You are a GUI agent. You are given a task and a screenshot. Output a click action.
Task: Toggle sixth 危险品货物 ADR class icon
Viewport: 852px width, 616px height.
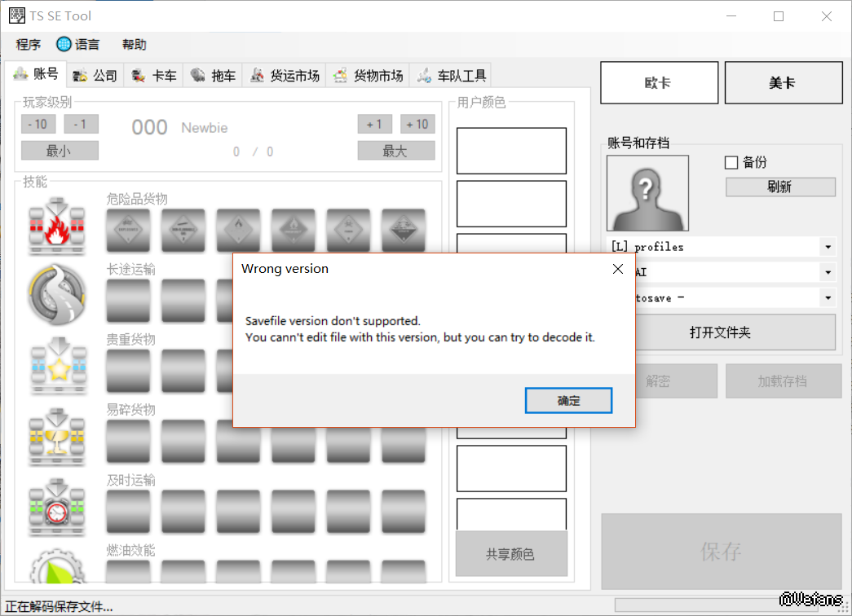point(404,231)
